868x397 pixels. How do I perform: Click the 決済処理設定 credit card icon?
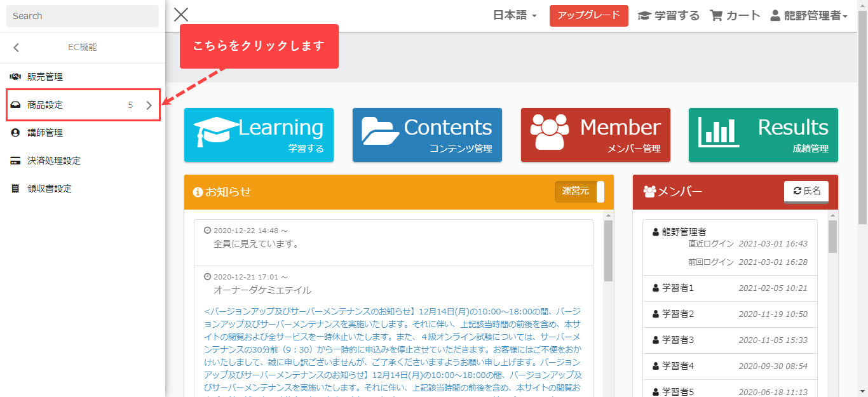pyautogui.click(x=15, y=161)
